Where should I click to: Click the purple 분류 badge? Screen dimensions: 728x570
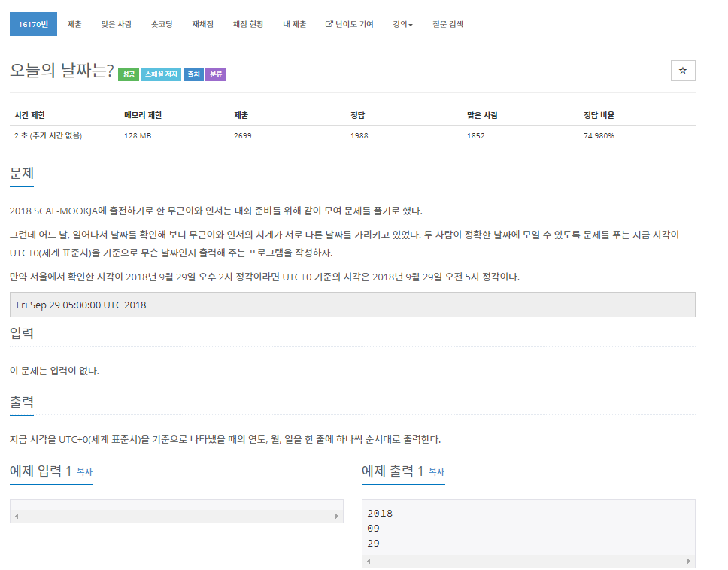(215, 74)
